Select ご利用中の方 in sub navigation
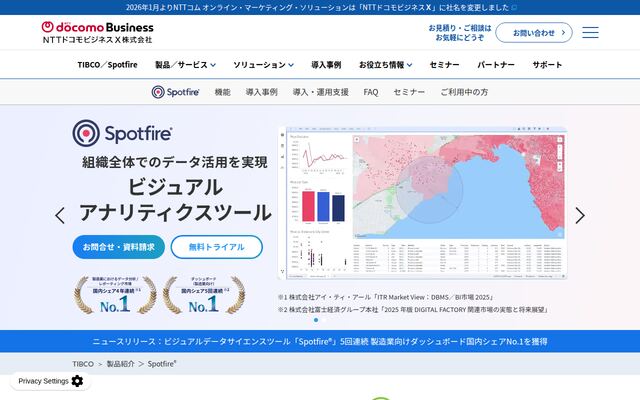Viewport: 640px width, 400px height. tap(464, 92)
